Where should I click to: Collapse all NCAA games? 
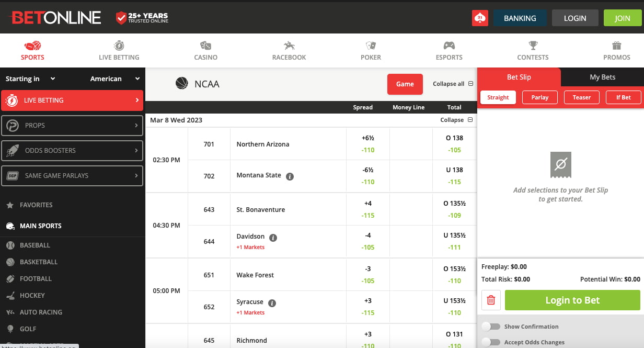(453, 84)
